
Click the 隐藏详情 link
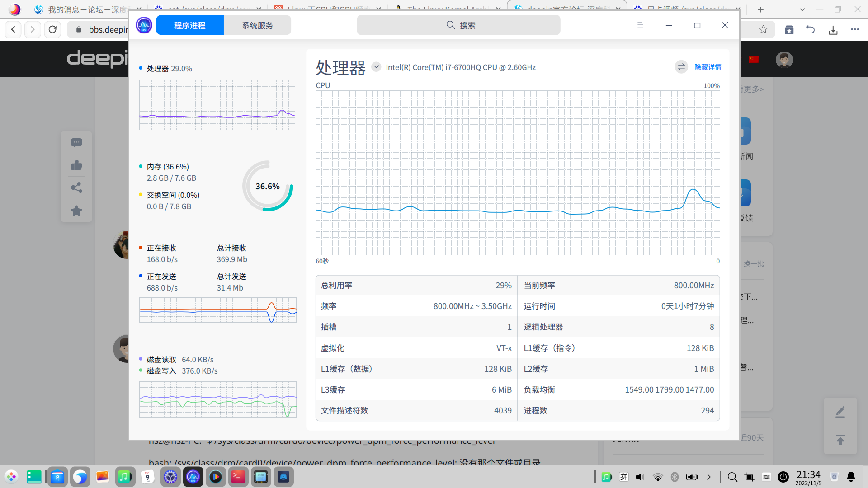coord(708,67)
